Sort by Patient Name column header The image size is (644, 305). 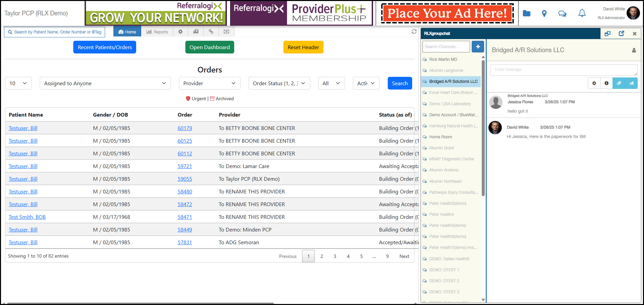point(26,115)
